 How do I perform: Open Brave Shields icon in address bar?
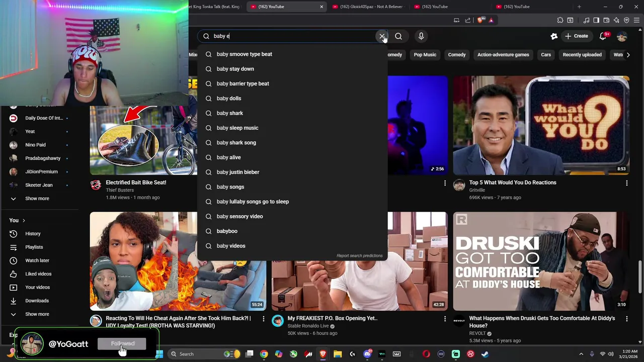(480, 20)
